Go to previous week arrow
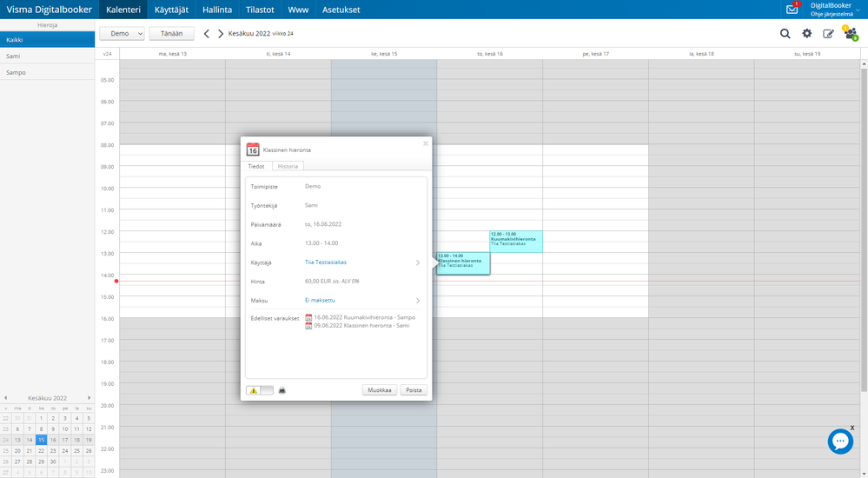Screen dimensions: 868x478 pos(207,34)
